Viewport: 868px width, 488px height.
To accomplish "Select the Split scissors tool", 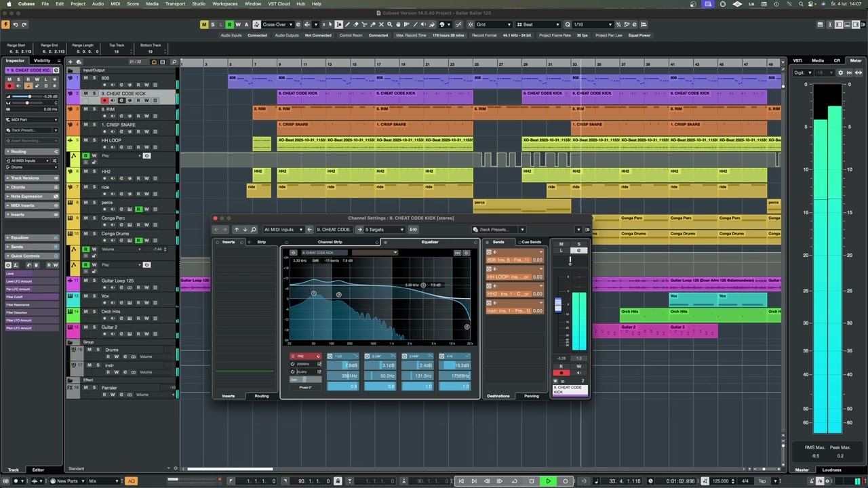I will [364, 24].
